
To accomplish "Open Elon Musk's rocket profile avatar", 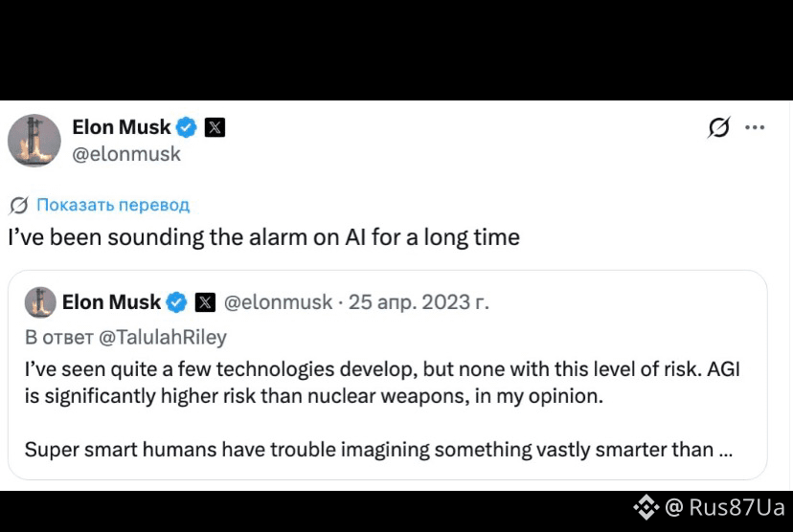I will [34, 141].
